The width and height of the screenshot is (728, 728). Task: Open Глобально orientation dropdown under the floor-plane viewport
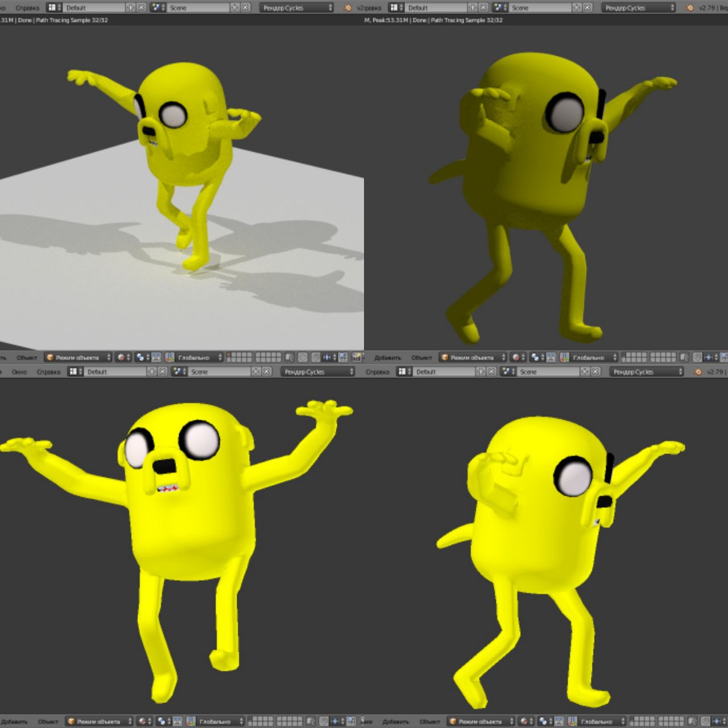(x=198, y=357)
